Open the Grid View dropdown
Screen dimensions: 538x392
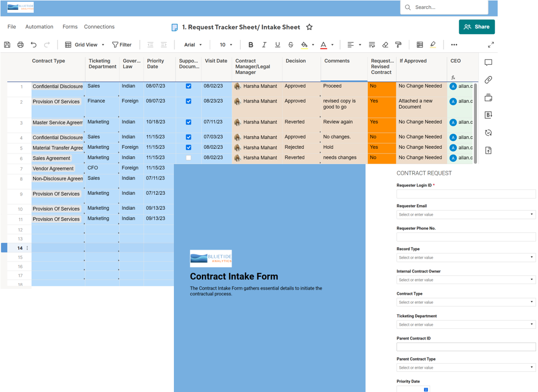(85, 45)
